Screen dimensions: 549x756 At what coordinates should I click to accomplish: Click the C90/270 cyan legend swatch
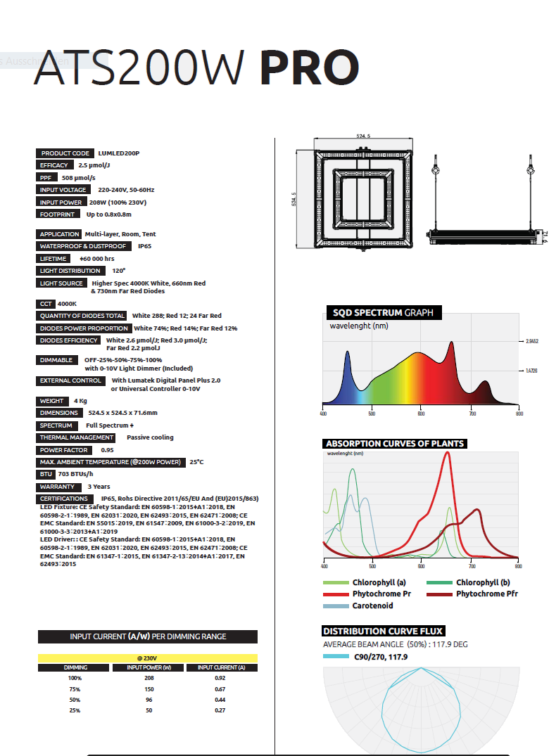(336, 657)
